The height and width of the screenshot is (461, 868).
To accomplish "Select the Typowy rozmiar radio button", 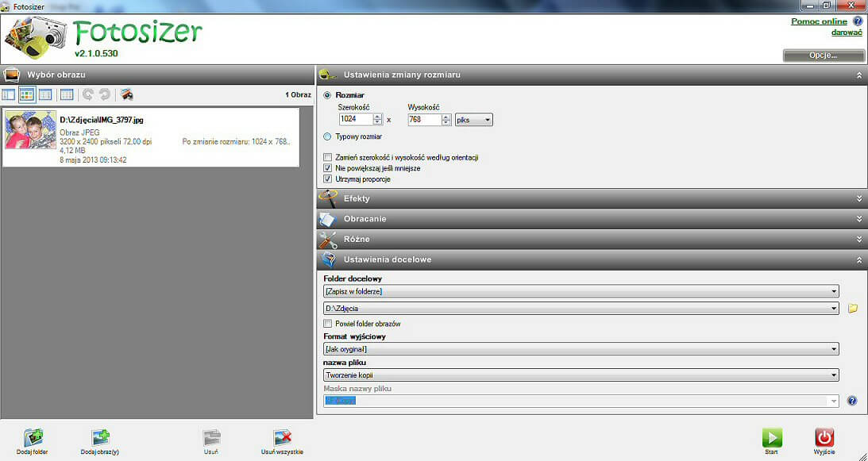I will [x=327, y=136].
